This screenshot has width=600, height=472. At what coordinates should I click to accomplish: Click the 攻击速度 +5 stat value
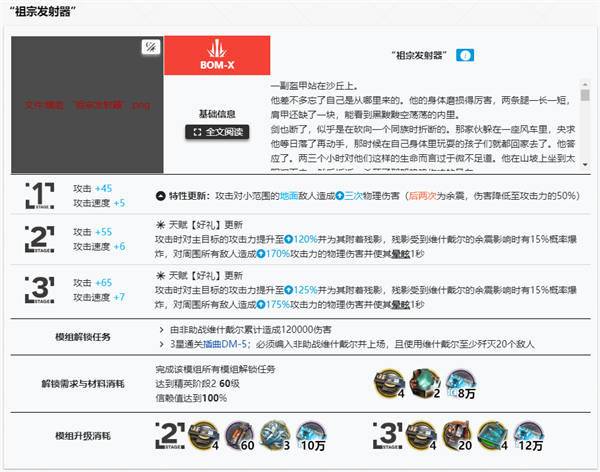[99, 203]
